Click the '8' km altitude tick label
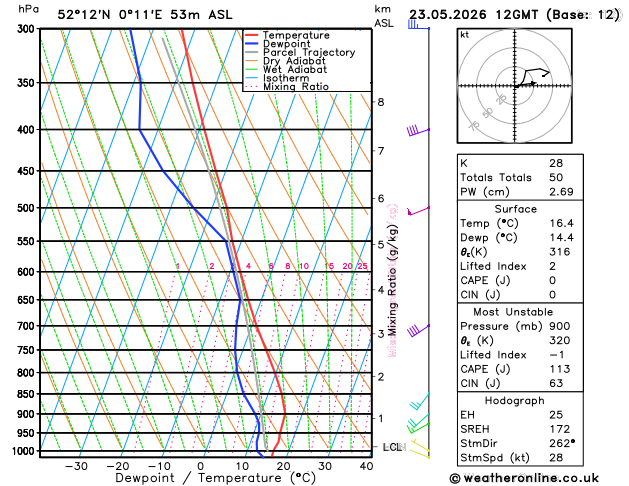 pyautogui.click(x=381, y=102)
